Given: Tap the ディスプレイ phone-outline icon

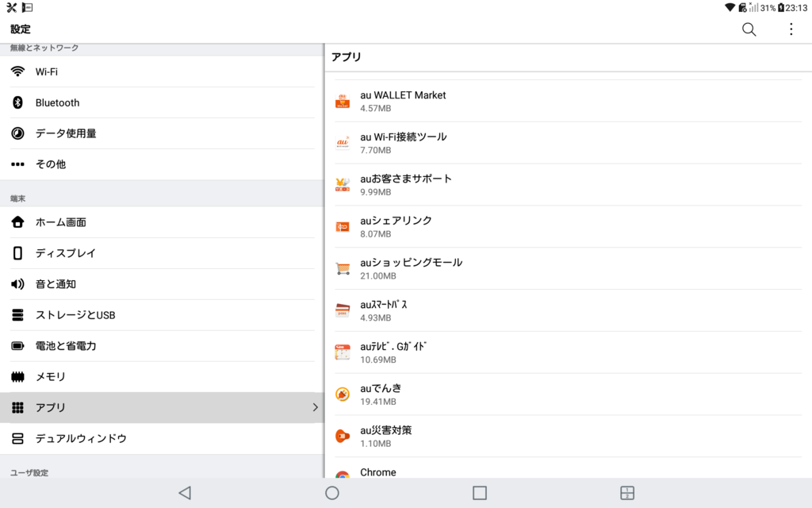Looking at the screenshot, I should pyautogui.click(x=17, y=253).
